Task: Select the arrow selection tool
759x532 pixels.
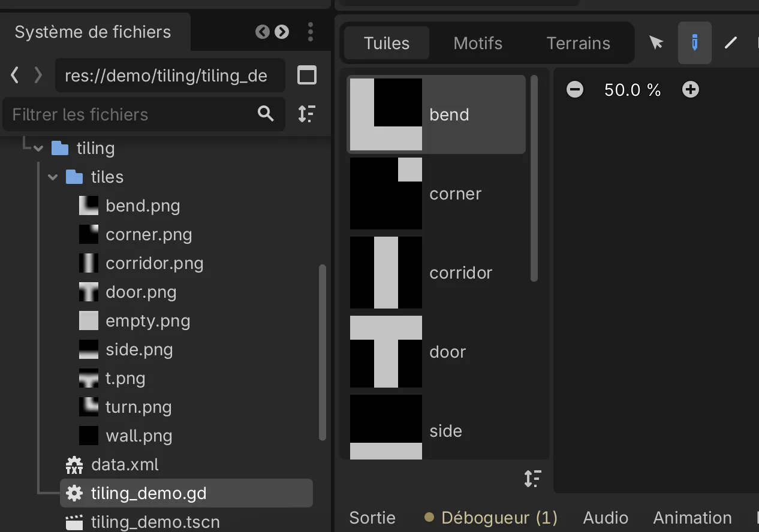Action: 656,43
